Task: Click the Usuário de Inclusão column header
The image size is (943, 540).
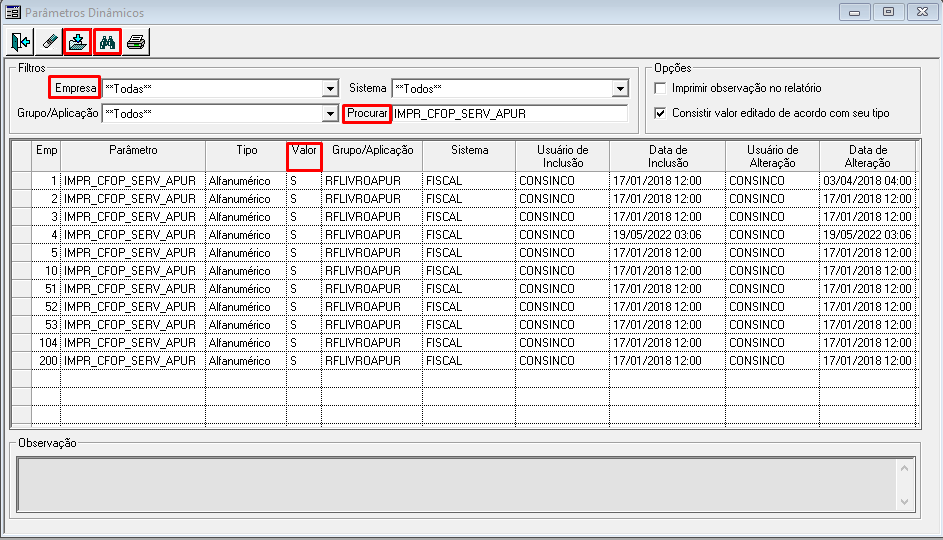Action: [x=562, y=156]
